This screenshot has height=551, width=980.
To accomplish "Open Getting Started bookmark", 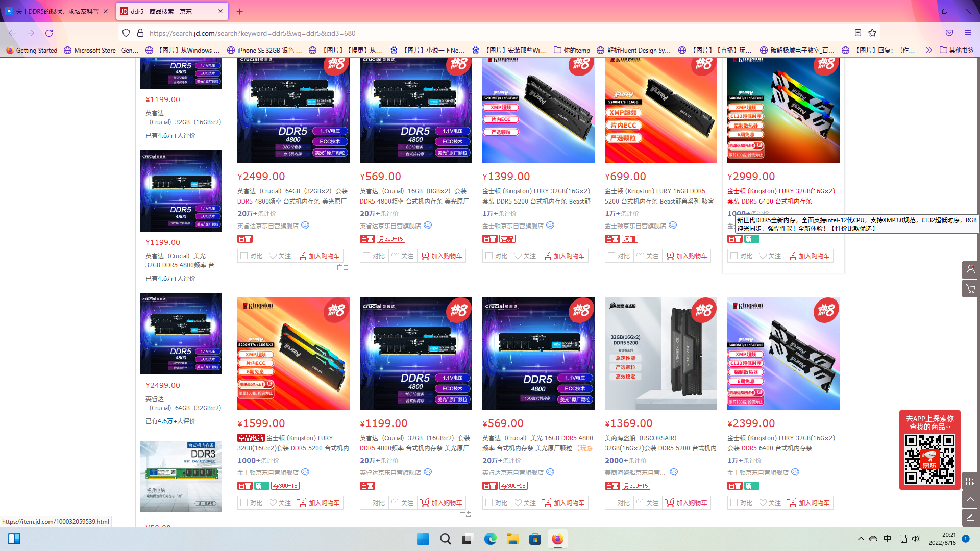I will point(32,50).
